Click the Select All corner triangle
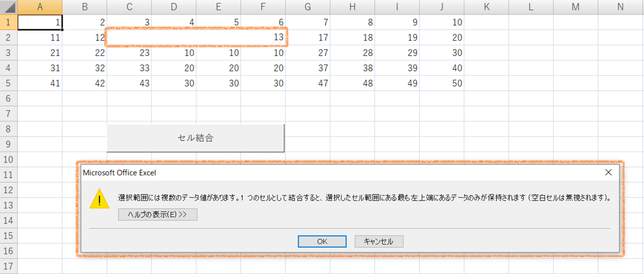Screen dimensions: 644x274 pyautogui.click(x=9, y=7)
